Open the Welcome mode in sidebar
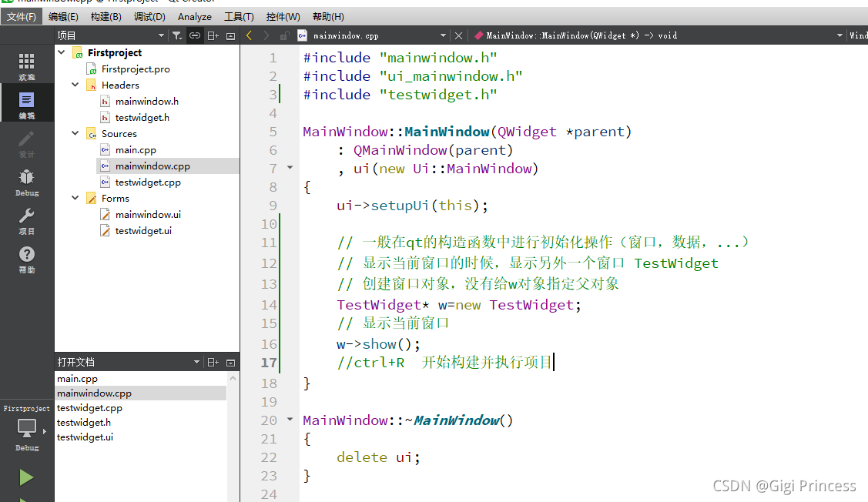 point(26,66)
